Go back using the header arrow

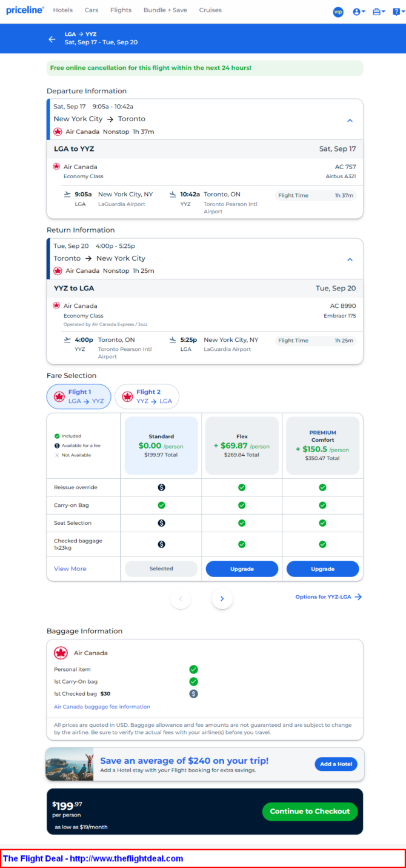click(x=52, y=39)
